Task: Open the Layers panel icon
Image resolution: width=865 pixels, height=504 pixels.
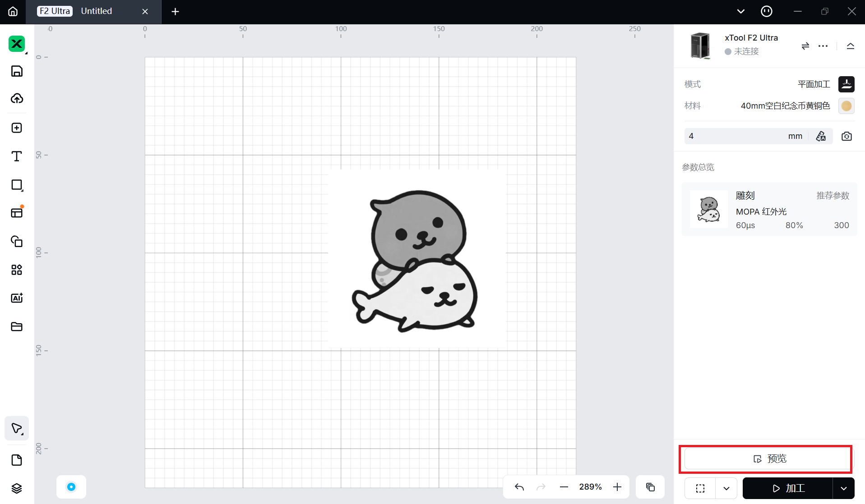Action: (x=17, y=488)
